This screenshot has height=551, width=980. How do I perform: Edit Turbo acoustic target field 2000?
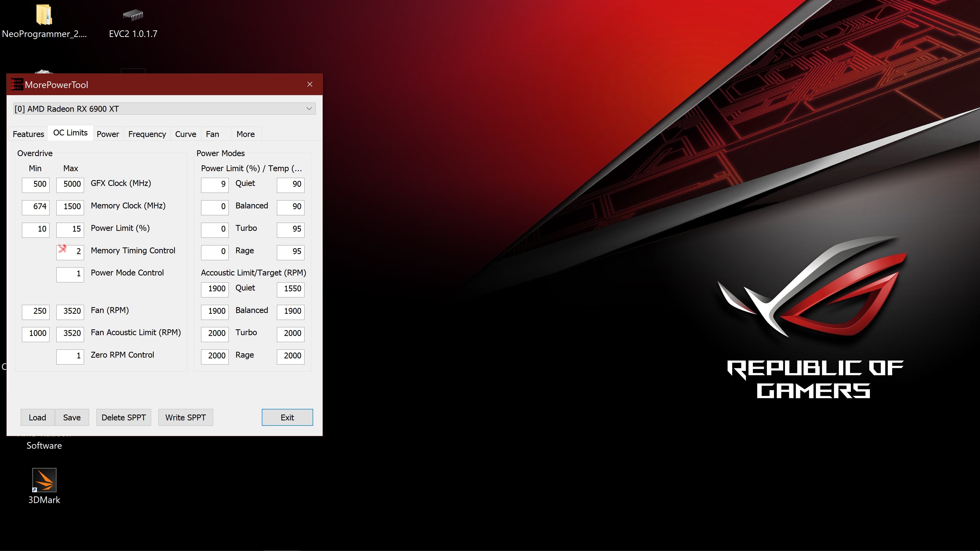[x=291, y=335]
